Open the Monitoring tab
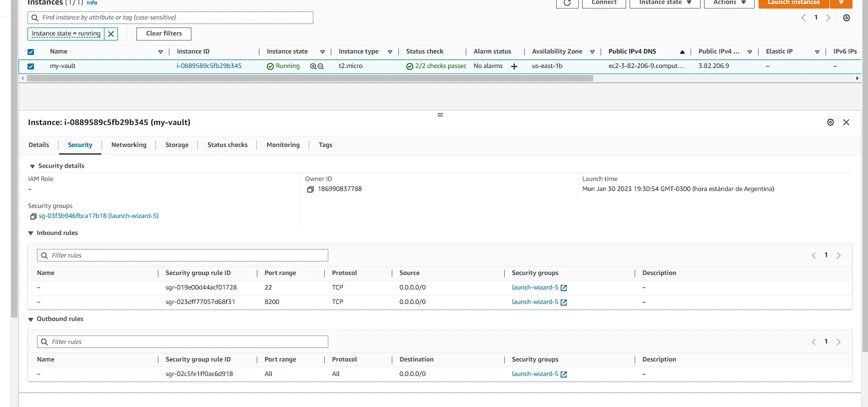 283,145
